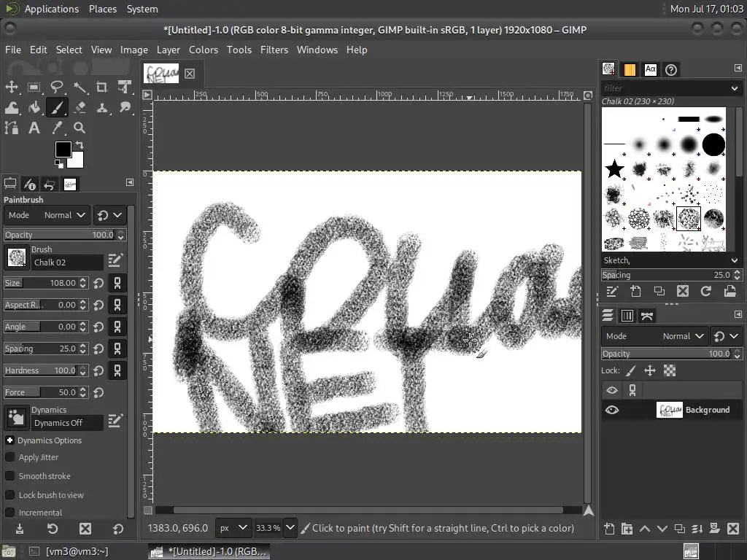Refresh brushes in Brushes panel

point(706,292)
